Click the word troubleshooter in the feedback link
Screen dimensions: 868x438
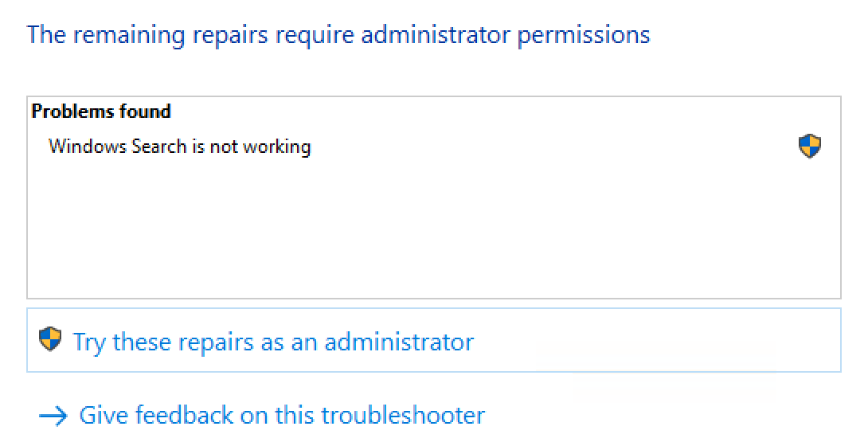coord(403,415)
